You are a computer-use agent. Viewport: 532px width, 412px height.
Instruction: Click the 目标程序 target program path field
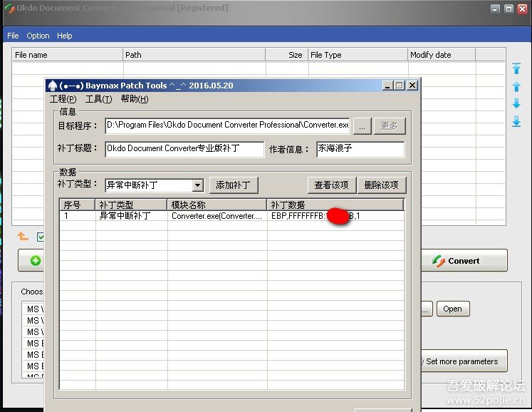click(228, 125)
